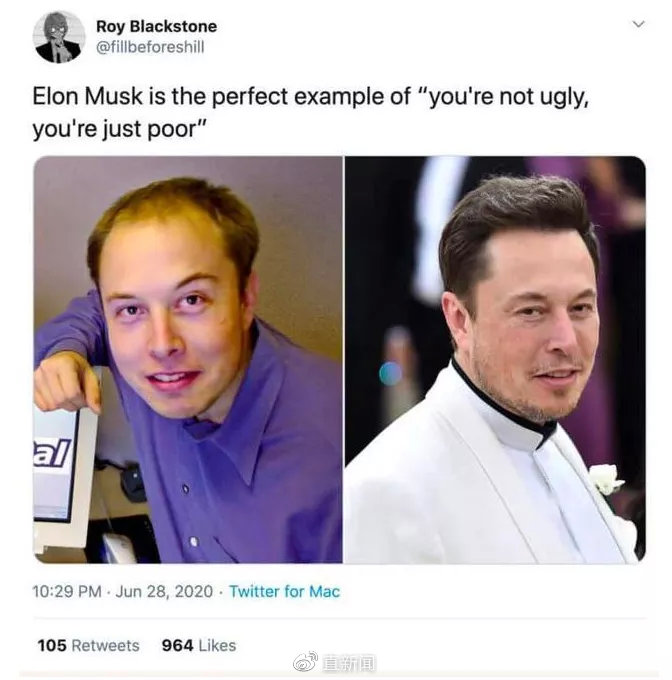The image size is (672, 680).
Task: Click the number 105 above the watermark
Action: coord(52,645)
